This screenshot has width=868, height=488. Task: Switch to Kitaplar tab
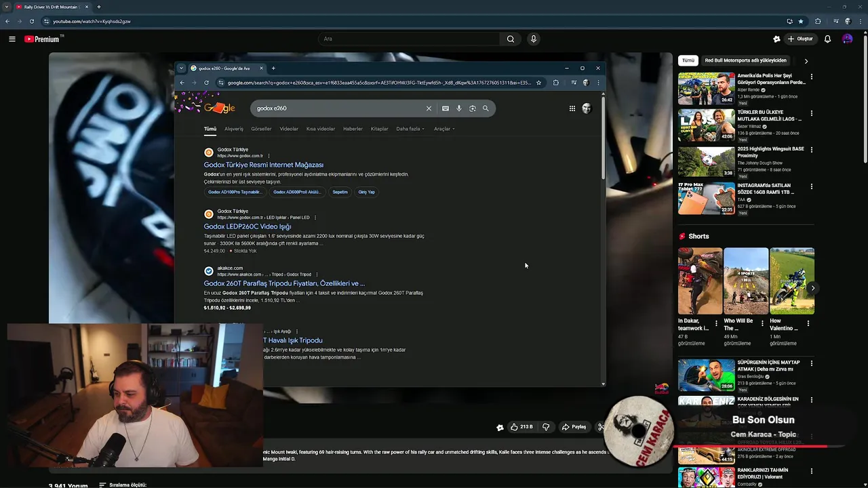(379, 129)
